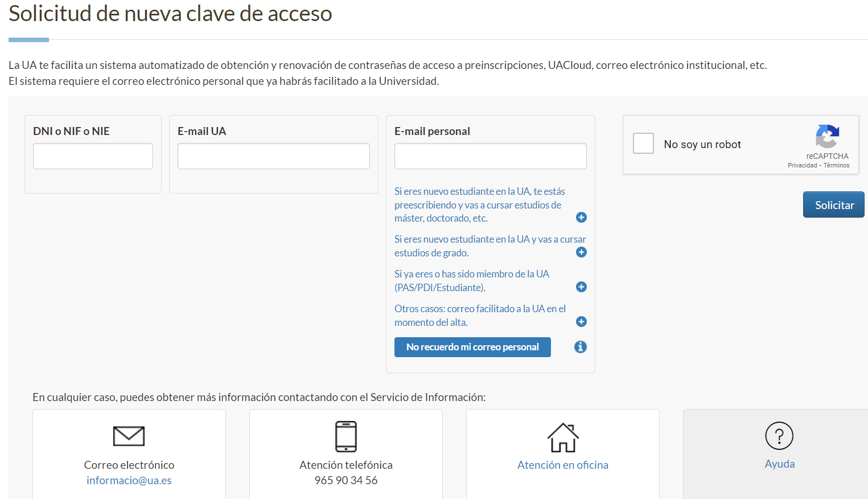Click the envelope icon above Correo electrónico
The height and width of the screenshot is (499, 868).
click(129, 436)
